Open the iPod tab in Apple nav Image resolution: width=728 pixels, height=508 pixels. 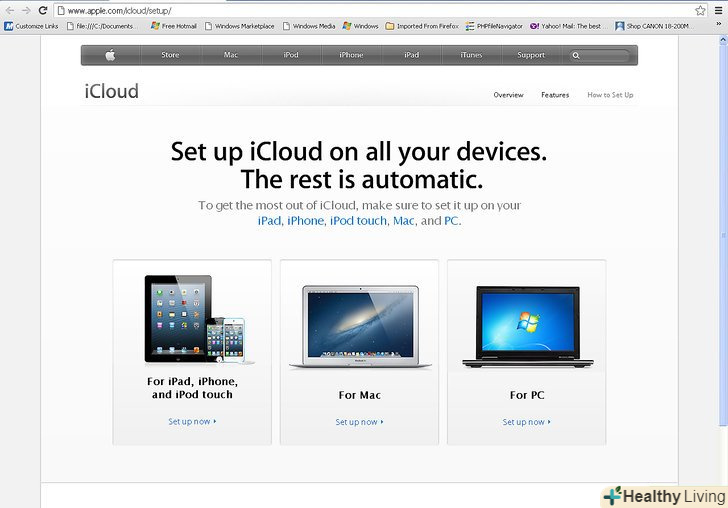point(291,55)
